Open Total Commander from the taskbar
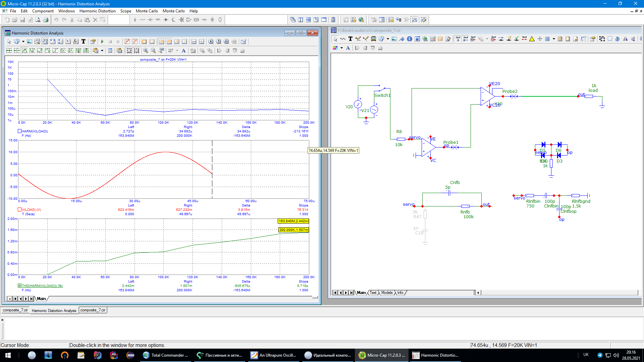The height and width of the screenshot is (362, 644). pos(165,355)
